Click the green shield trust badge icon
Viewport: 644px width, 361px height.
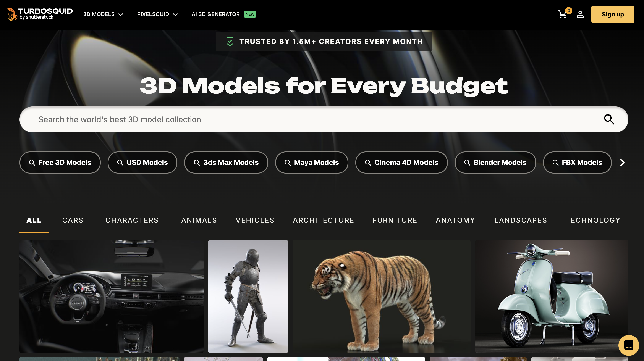(x=230, y=42)
